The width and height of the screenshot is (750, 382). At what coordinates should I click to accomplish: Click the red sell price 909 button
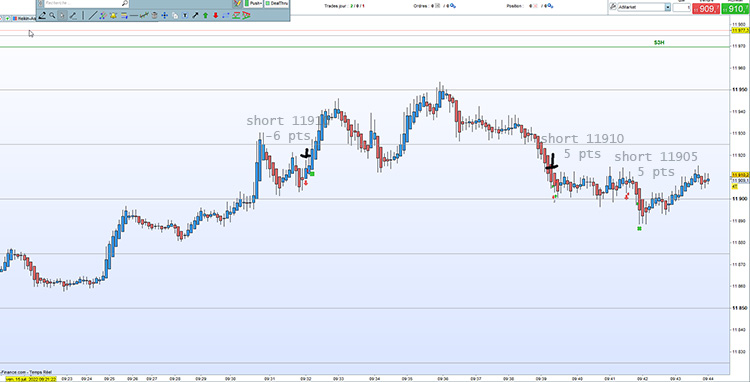[x=706, y=9]
